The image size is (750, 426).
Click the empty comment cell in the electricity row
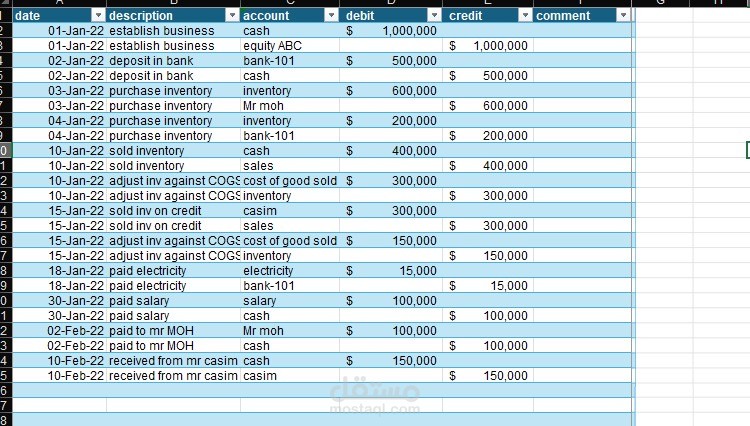pyautogui.click(x=582, y=271)
